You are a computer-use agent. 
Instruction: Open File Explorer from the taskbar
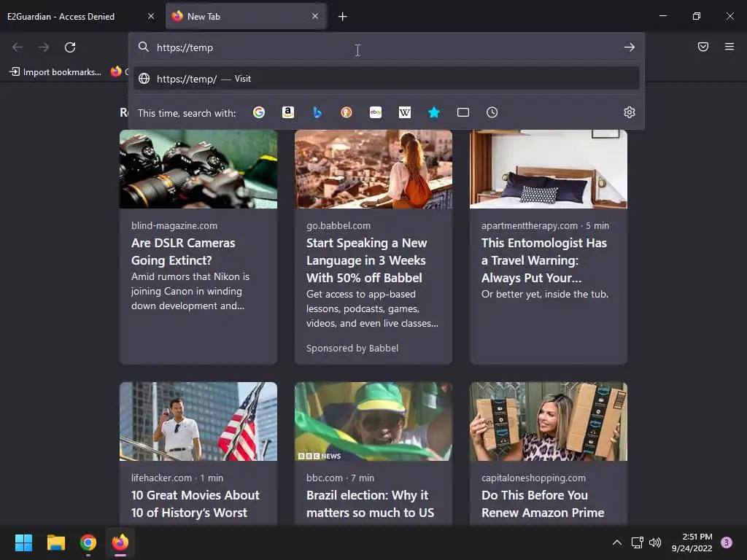coord(55,542)
